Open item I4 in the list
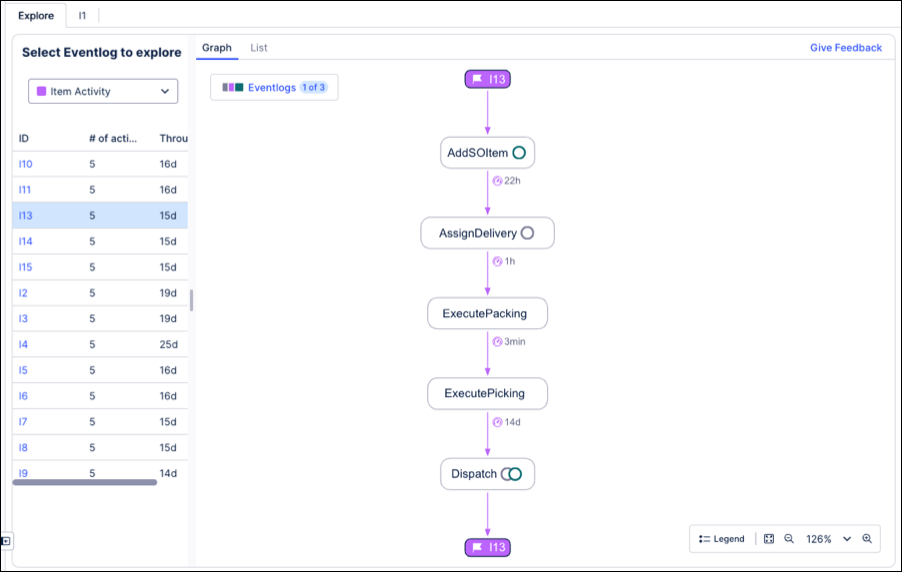The image size is (902, 572). pos(23,344)
